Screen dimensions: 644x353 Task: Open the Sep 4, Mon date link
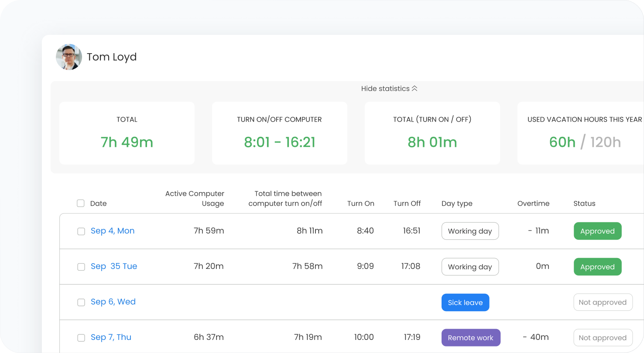point(113,231)
